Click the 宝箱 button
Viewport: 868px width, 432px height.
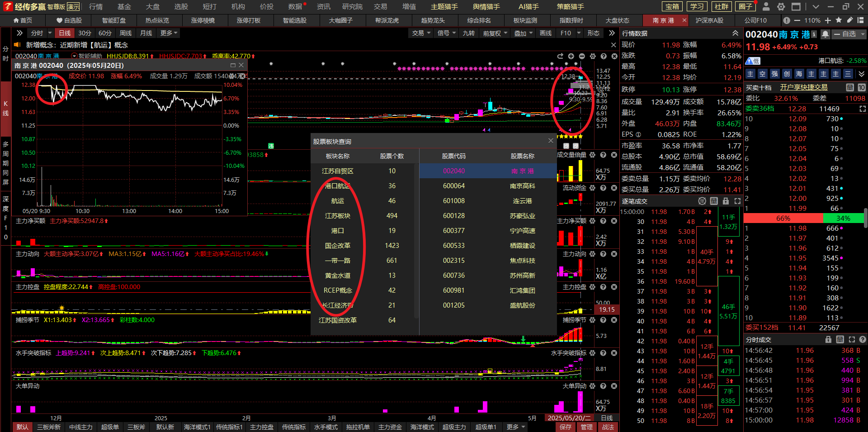672,7
